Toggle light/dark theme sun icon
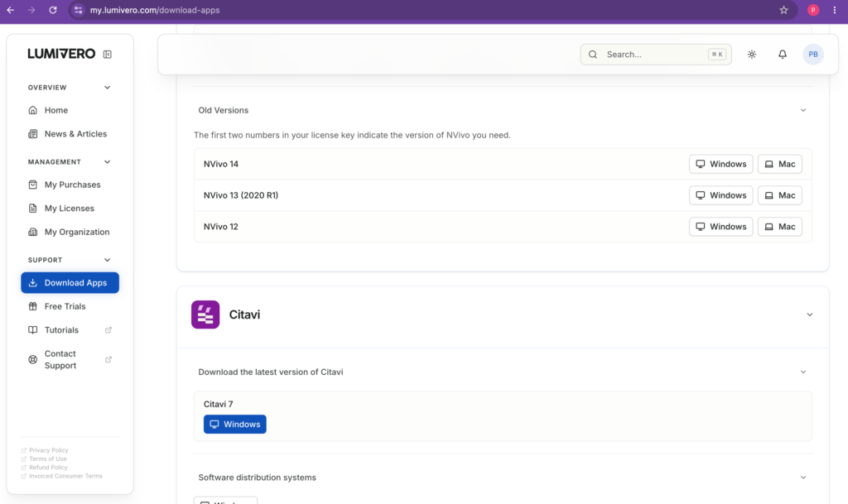The height and width of the screenshot is (504, 848). tap(752, 54)
